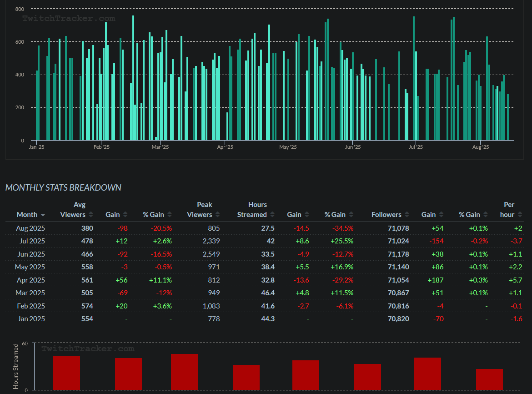Viewport: 532px width, 394px height.
Task: Sort table by Avg Viewers column arrows
Action: (x=91, y=215)
